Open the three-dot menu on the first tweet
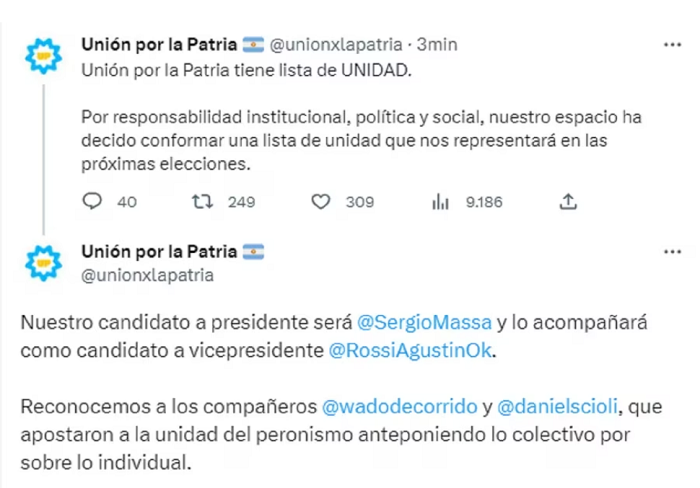Screen dimensions: 700x488 point(672,45)
